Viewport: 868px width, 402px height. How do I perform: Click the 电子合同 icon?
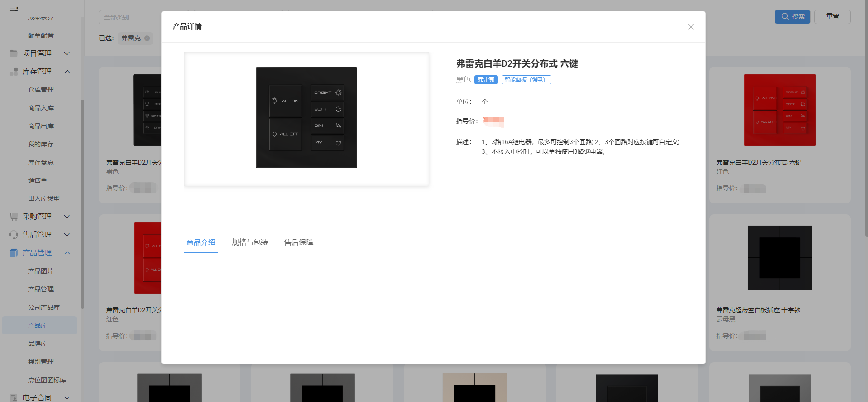pos(14,397)
